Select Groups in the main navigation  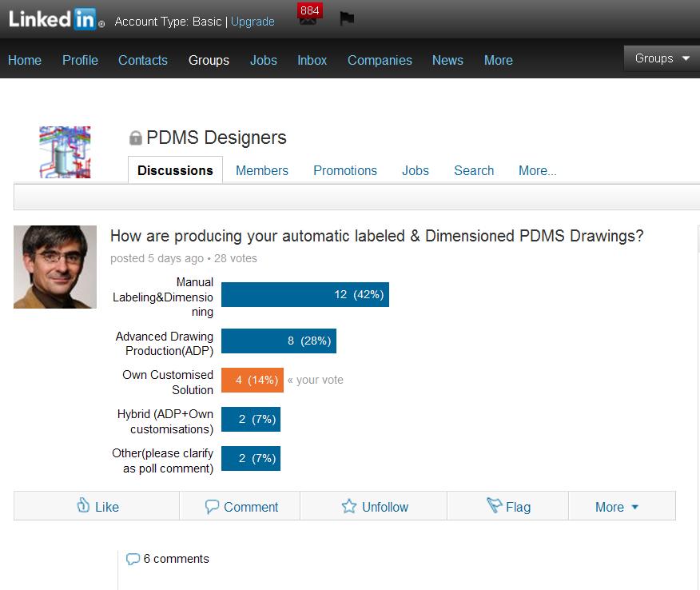[x=209, y=60]
